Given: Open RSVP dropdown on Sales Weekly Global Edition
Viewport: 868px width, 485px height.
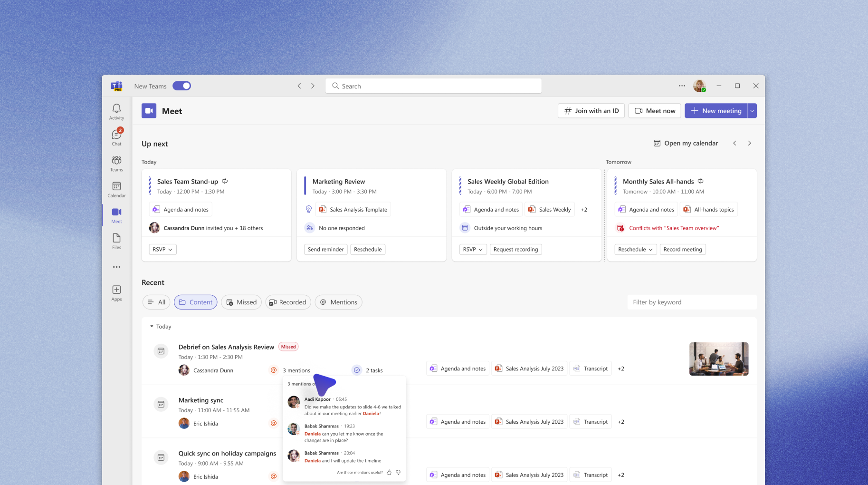Looking at the screenshot, I should [473, 249].
